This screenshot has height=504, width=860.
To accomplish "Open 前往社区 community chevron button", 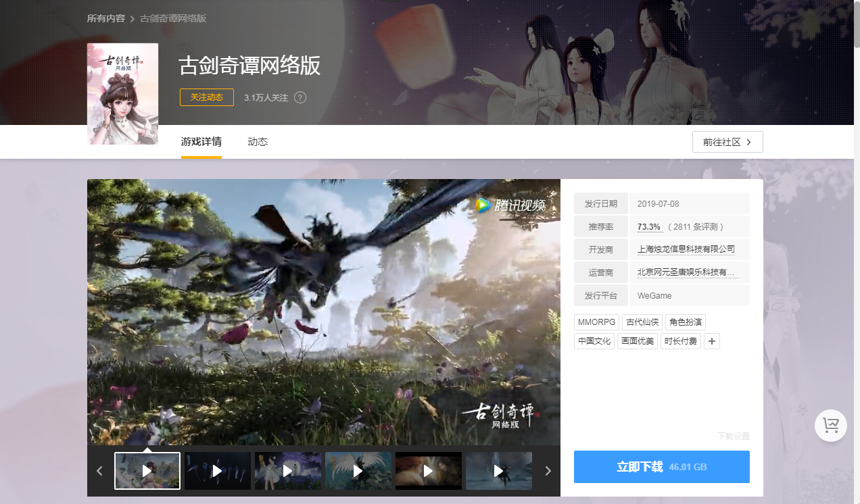I will (727, 142).
